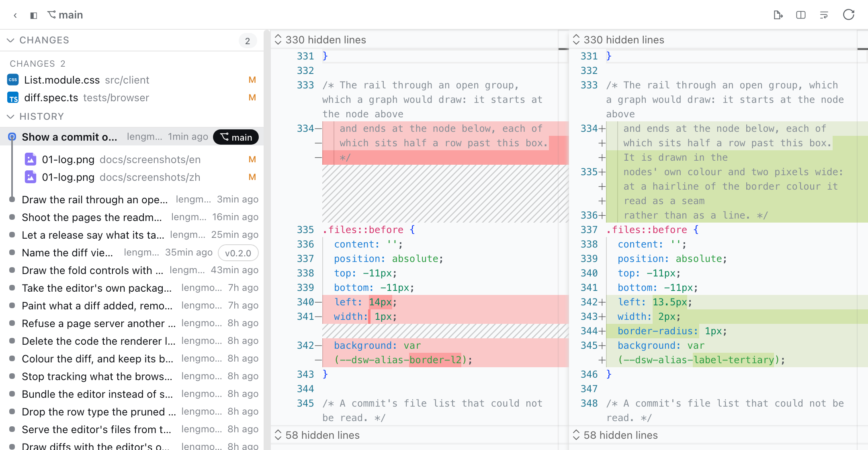This screenshot has height=450, width=868.
Task: Toggle the split diff view icon
Action: tap(801, 15)
